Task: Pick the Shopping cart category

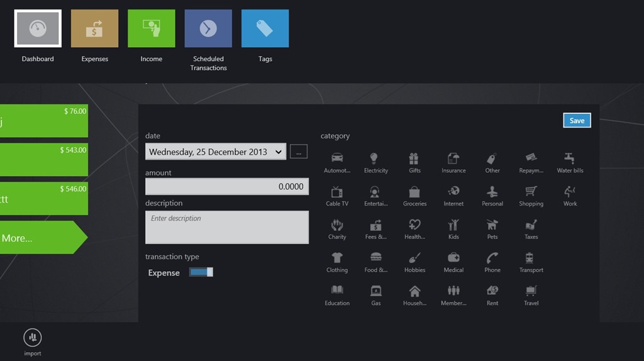Action: (x=531, y=192)
